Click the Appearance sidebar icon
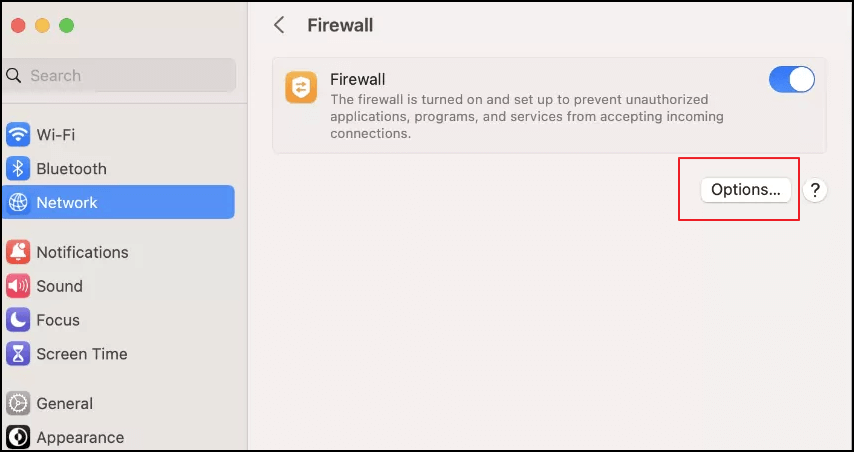 18,437
